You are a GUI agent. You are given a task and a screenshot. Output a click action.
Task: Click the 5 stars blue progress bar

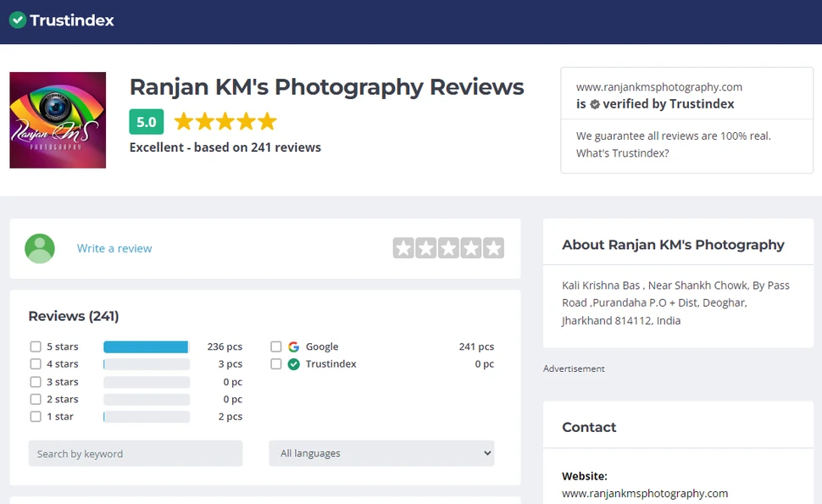pyautogui.click(x=147, y=346)
